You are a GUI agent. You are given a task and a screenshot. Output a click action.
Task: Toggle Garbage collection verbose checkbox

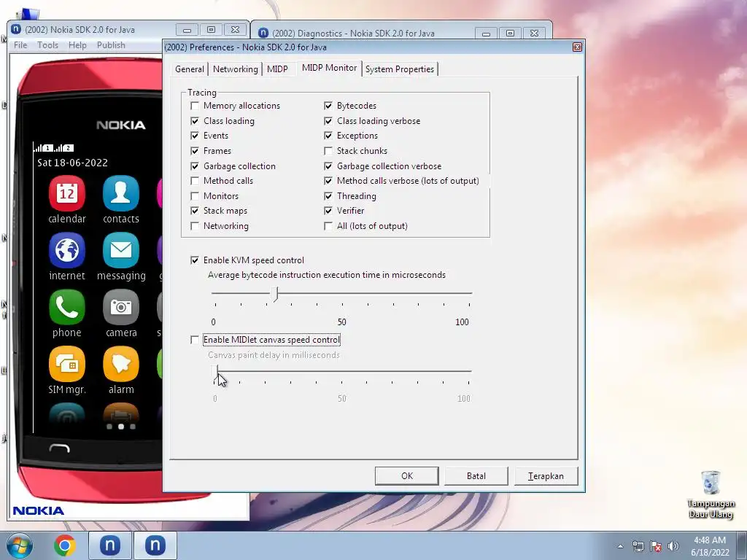click(328, 166)
